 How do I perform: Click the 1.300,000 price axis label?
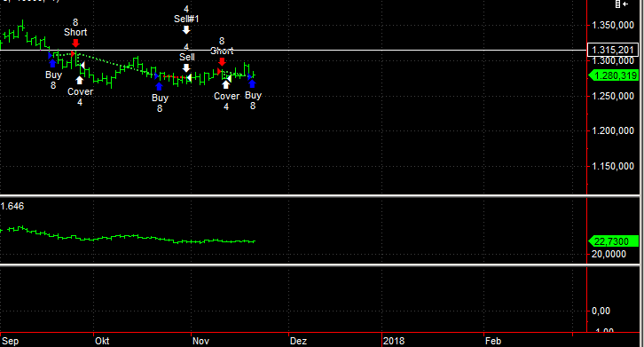click(613, 61)
